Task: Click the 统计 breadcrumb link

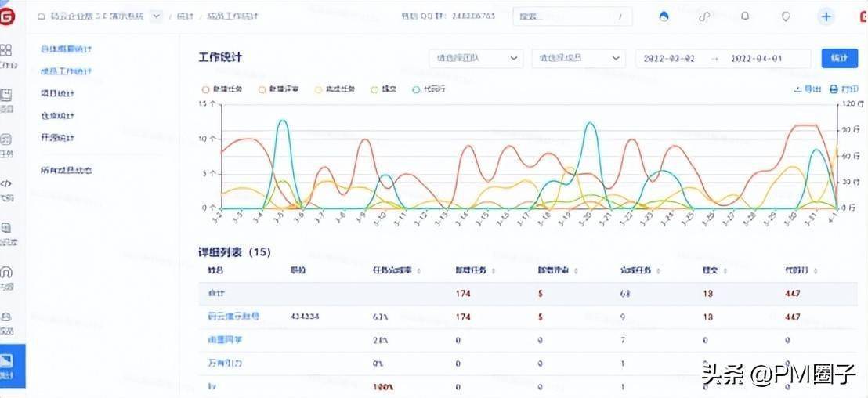Action: (185, 16)
